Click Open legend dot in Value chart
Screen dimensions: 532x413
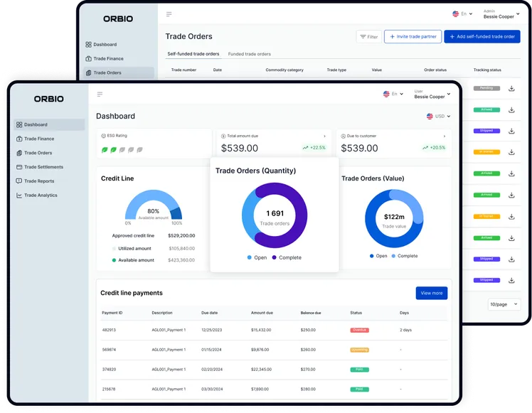(371, 256)
